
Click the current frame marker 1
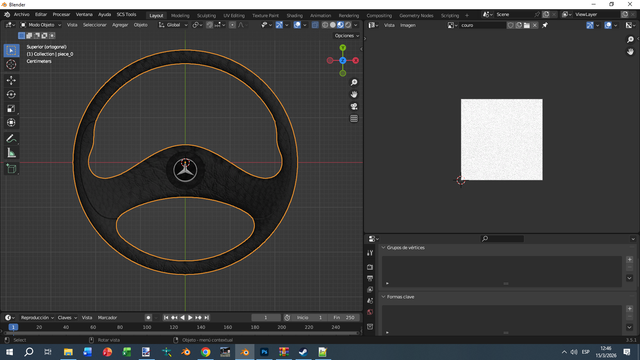click(13, 327)
